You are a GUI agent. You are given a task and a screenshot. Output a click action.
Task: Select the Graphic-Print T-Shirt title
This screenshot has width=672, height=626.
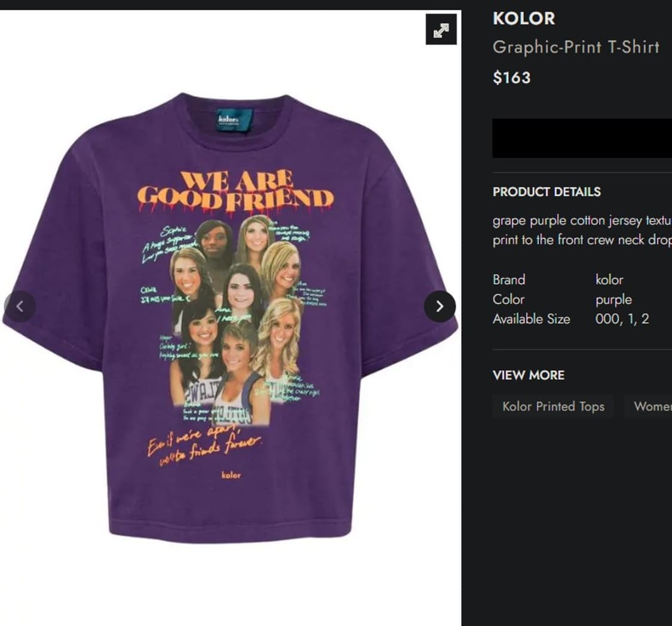[x=576, y=47]
